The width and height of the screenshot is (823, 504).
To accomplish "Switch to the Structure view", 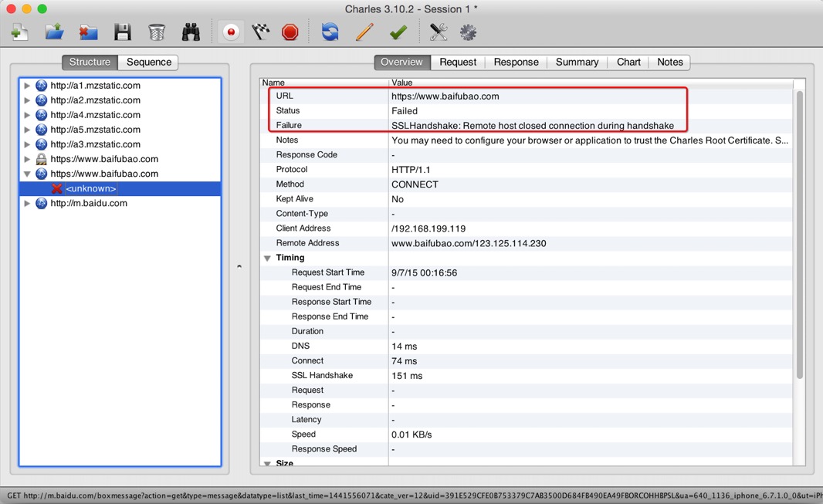I will pyautogui.click(x=90, y=62).
